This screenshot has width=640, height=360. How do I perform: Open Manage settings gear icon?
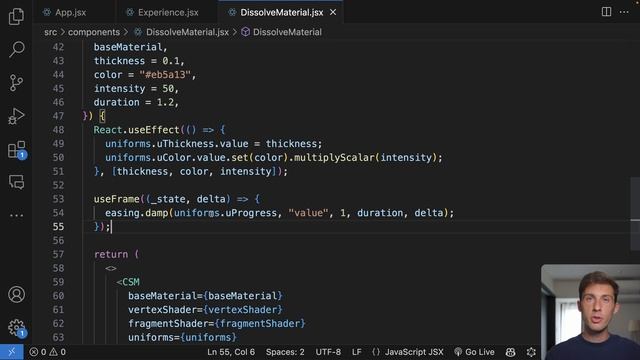tap(17, 328)
